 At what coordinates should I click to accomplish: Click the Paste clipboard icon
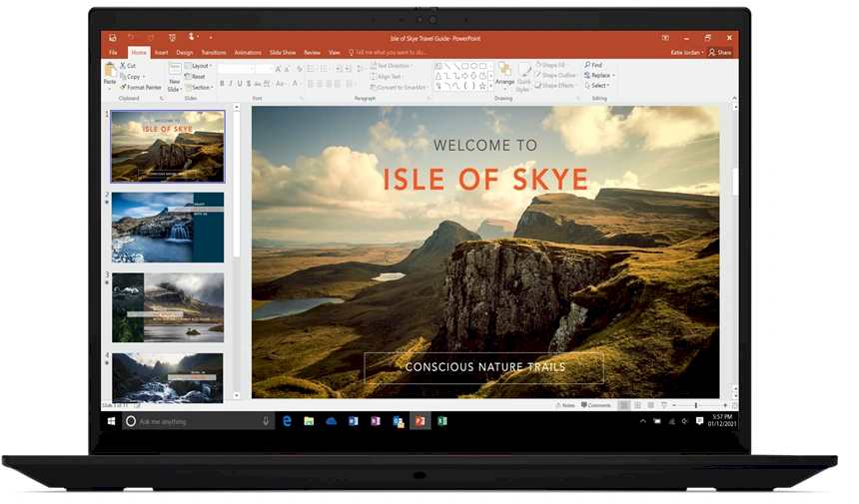(x=110, y=71)
